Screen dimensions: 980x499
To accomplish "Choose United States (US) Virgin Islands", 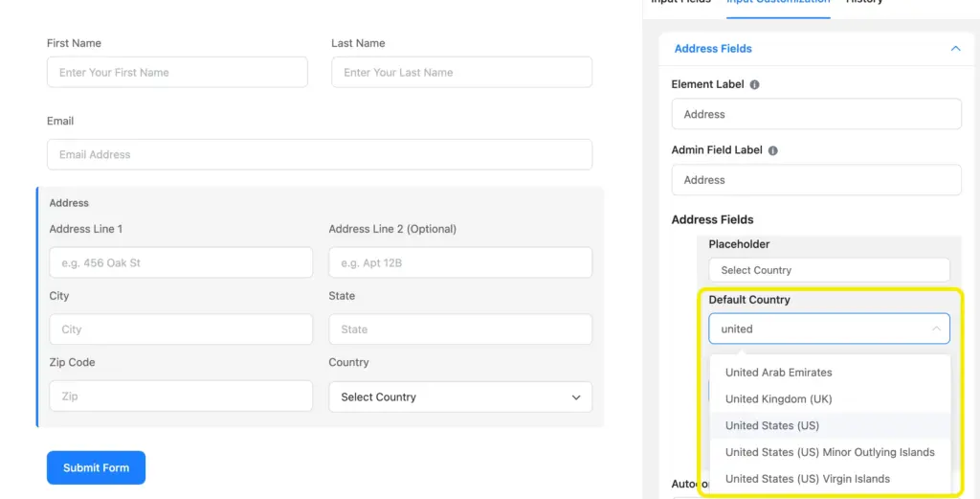I will pos(807,479).
